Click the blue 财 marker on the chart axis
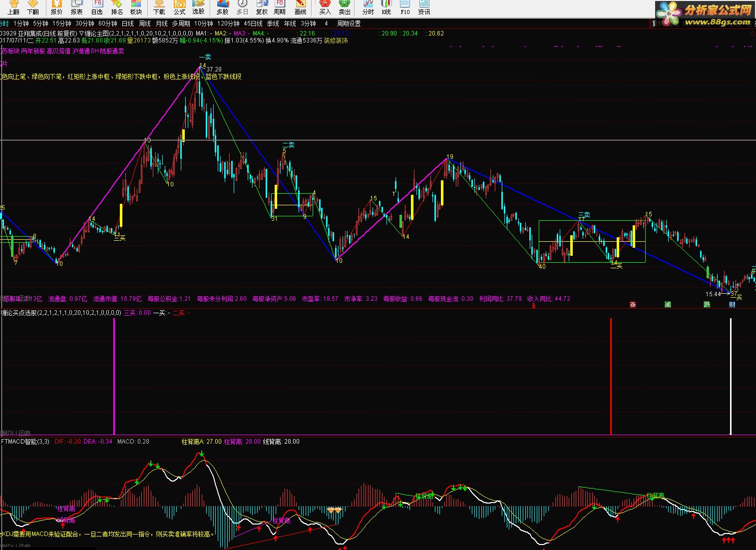This screenshot has width=756, height=550. pos(732,305)
